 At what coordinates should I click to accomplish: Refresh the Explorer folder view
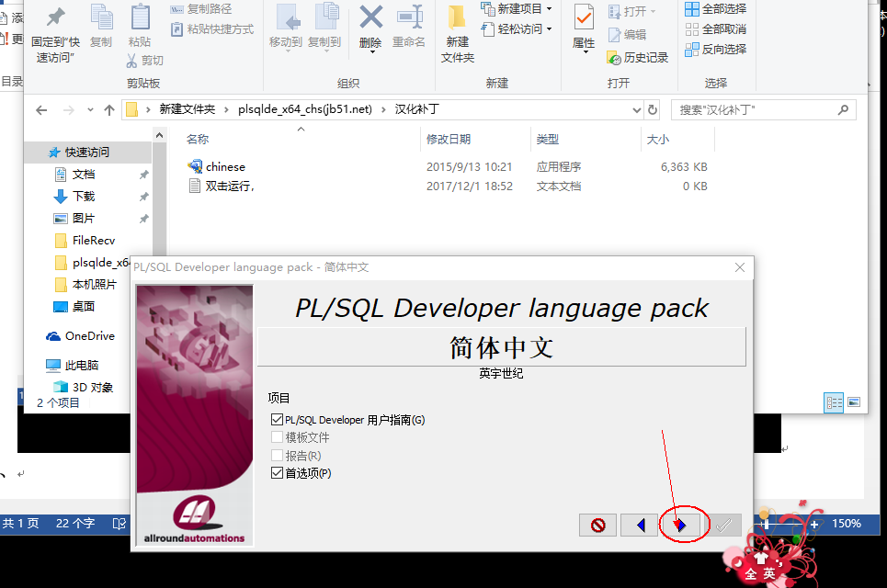pos(653,109)
